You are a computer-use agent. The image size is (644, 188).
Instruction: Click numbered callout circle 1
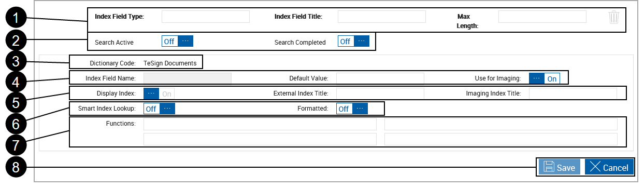pos(18,18)
